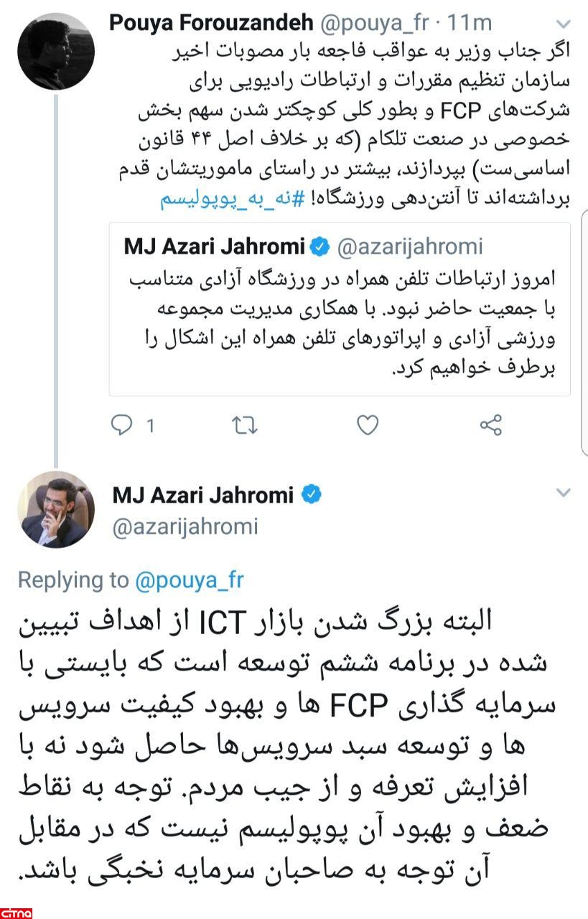
Task: Retweet Pouya Forouzandeh's tweet
Action: coord(245,425)
